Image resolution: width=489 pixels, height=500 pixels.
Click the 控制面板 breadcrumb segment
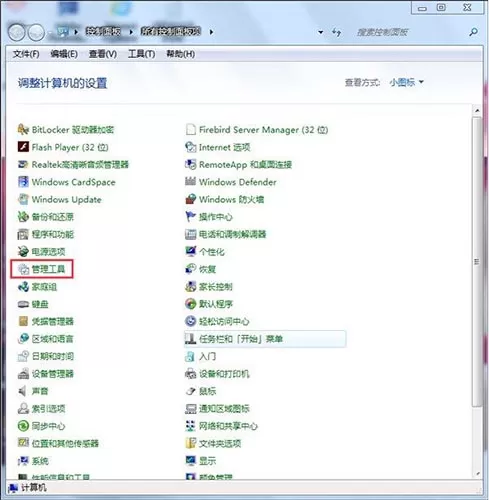103,32
